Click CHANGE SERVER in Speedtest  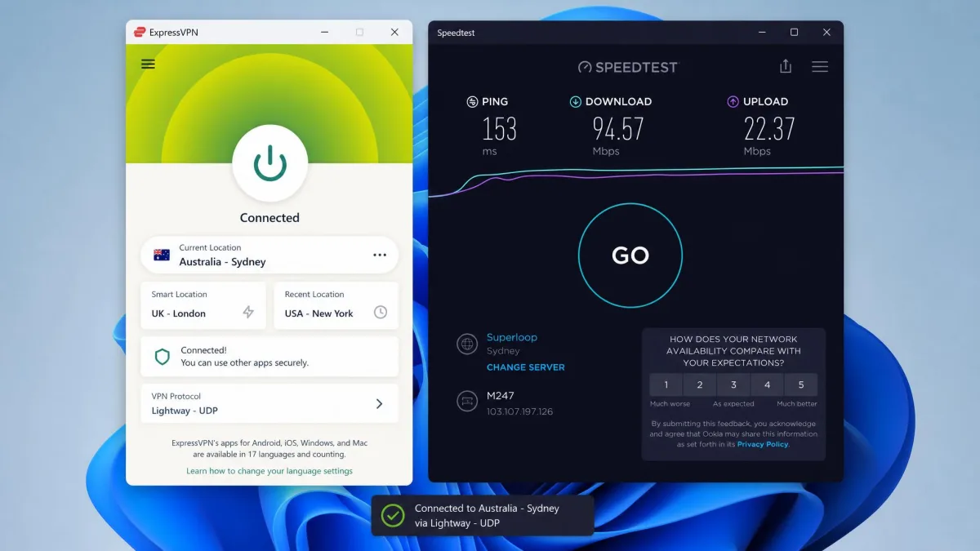click(x=526, y=367)
